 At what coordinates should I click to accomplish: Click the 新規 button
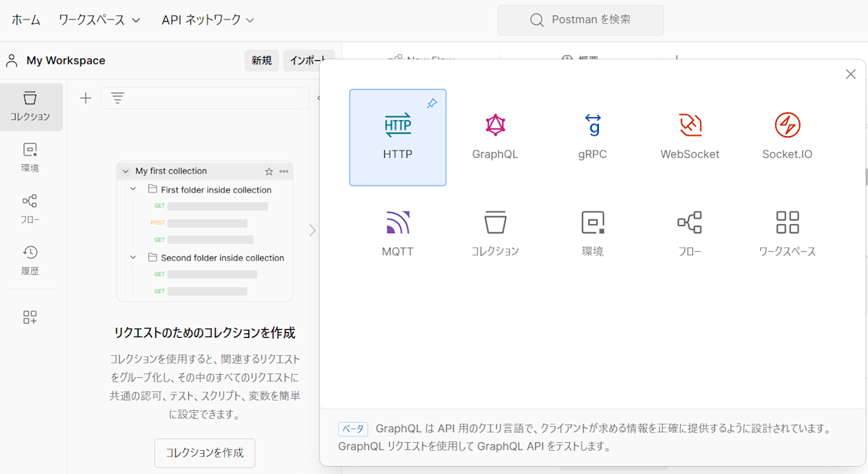pos(262,61)
